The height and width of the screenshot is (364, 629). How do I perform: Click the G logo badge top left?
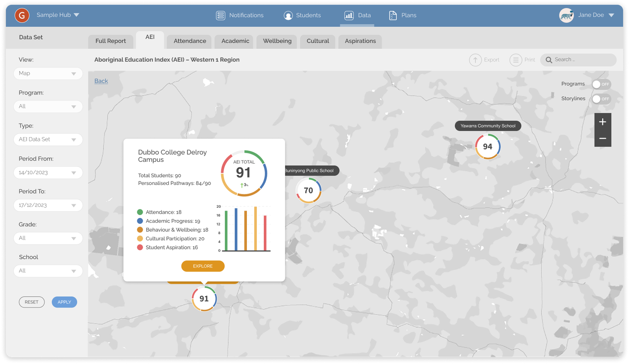click(22, 15)
